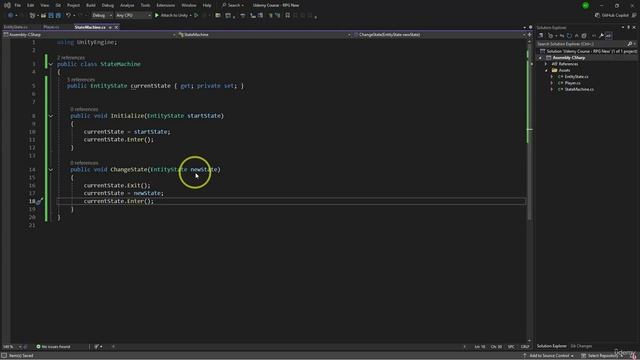Click the references CodeLens above currentState property
Screen dimensions: 640x360
[x=81, y=80]
